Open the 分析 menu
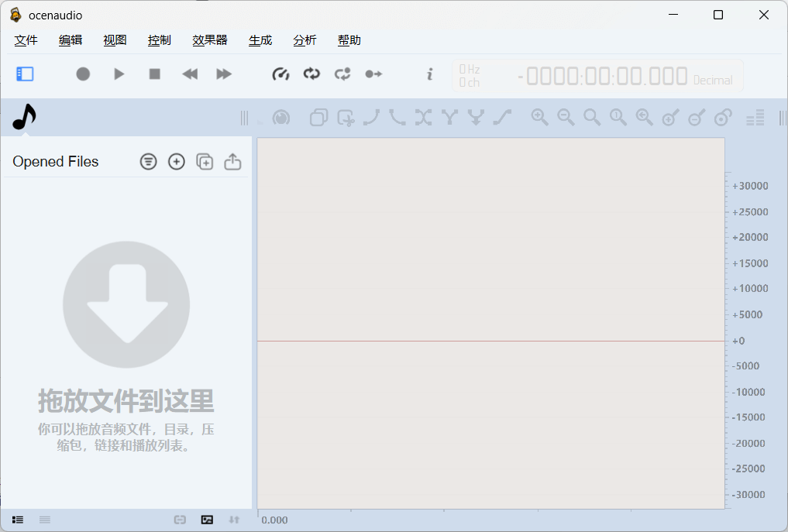 point(305,40)
